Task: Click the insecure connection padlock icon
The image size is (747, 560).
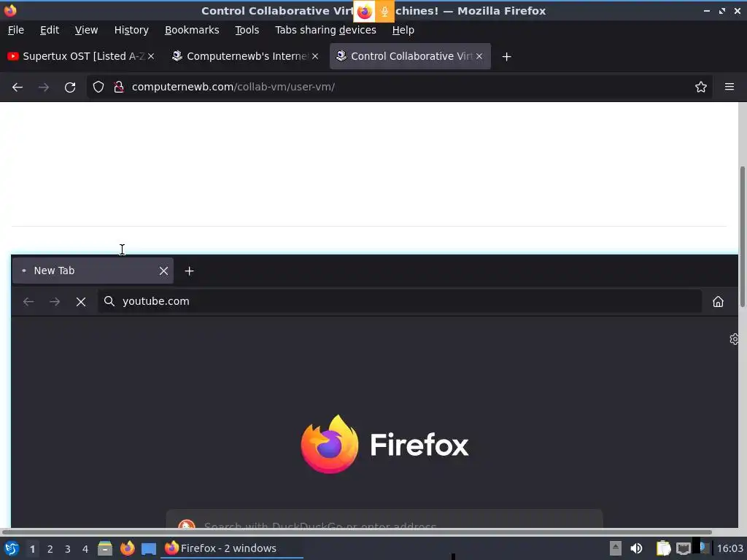Action: [119, 87]
